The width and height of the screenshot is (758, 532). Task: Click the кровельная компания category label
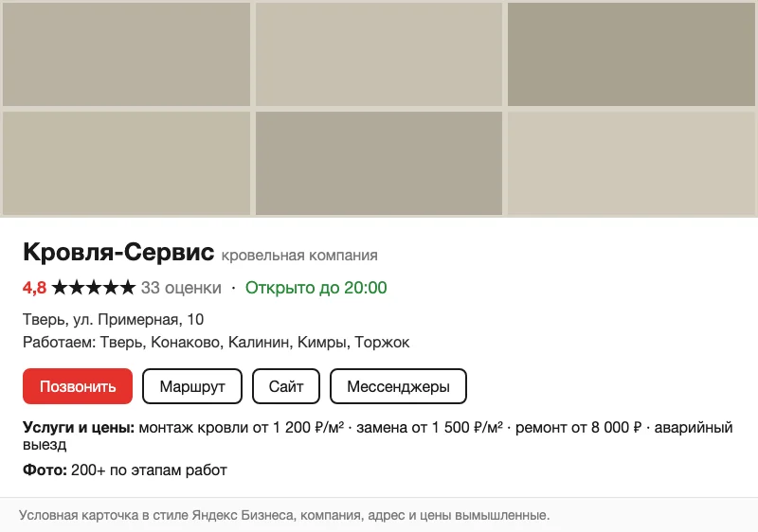299,256
